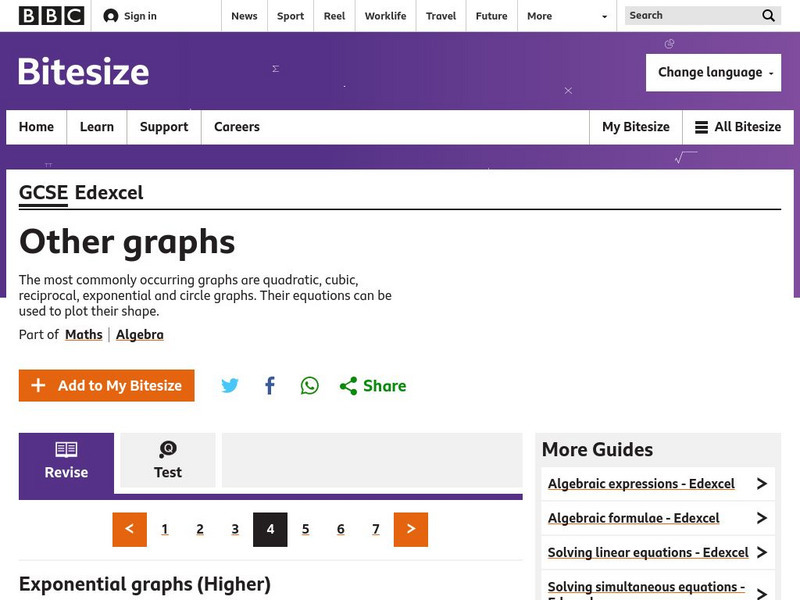Click the GCSE link
Image resolution: width=800 pixels, height=600 pixels.
coord(43,193)
